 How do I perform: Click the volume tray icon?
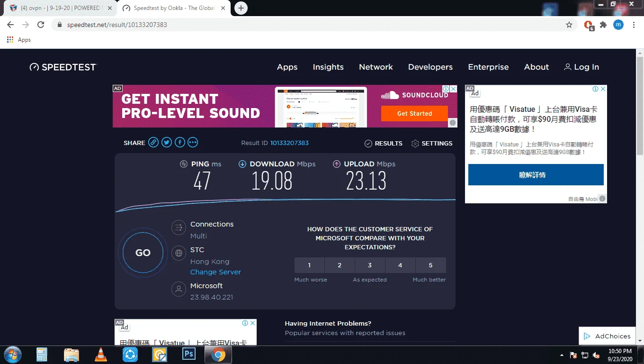tap(597, 355)
